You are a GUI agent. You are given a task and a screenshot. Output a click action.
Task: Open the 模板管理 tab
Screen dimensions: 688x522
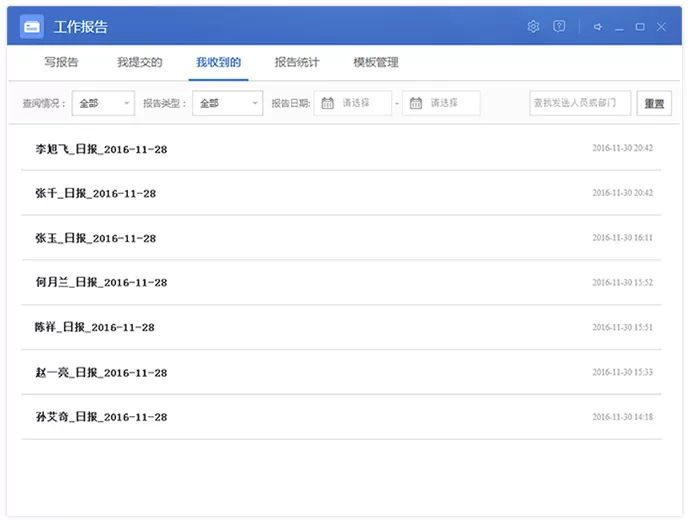click(376, 62)
